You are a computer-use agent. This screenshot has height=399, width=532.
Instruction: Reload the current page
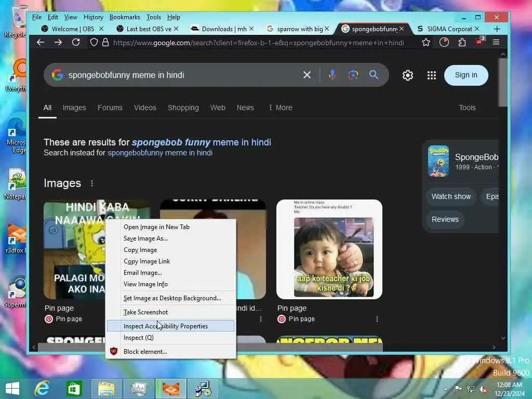76,43
